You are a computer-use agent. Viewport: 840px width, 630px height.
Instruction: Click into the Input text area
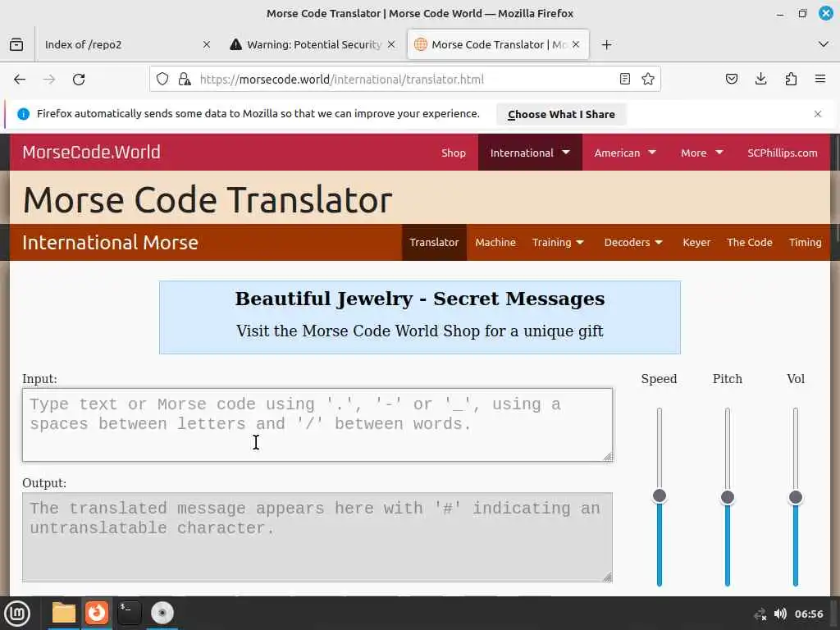[317, 425]
